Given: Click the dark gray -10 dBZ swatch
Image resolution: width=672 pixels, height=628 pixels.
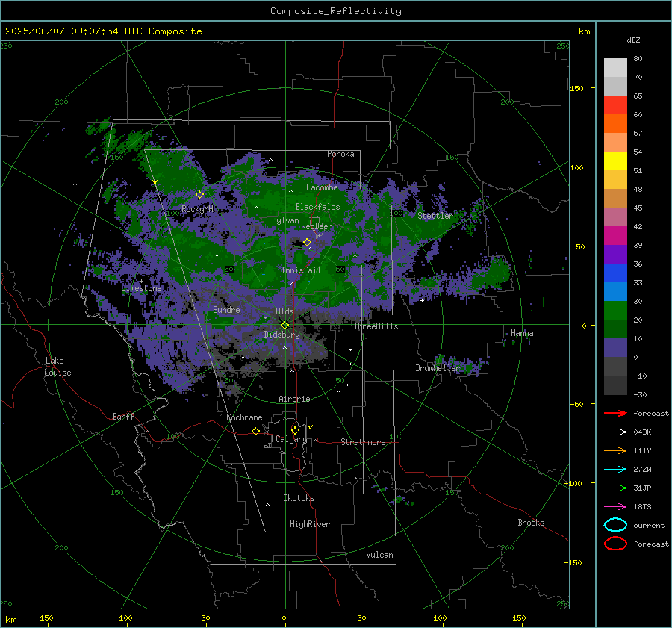Looking at the screenshot, I should click(x=615, y=385).
